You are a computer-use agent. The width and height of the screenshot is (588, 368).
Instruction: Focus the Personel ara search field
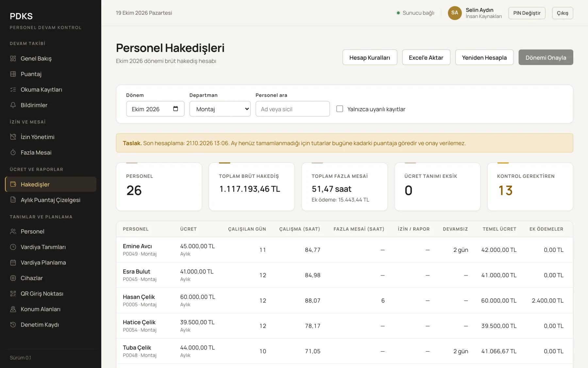coord(293,109)
